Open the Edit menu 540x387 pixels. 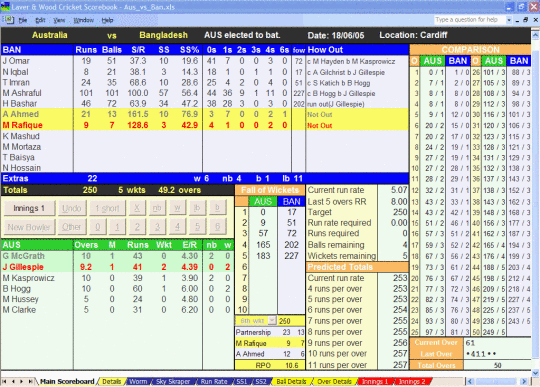coord(40,20)
